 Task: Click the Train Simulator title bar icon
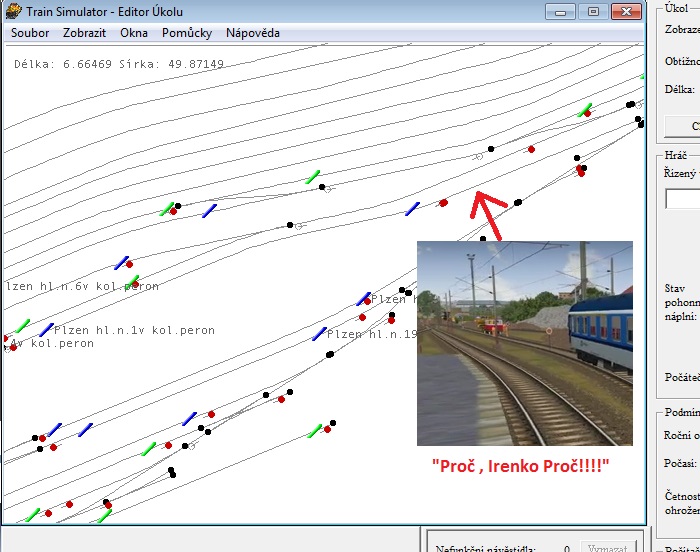point(11,12)
